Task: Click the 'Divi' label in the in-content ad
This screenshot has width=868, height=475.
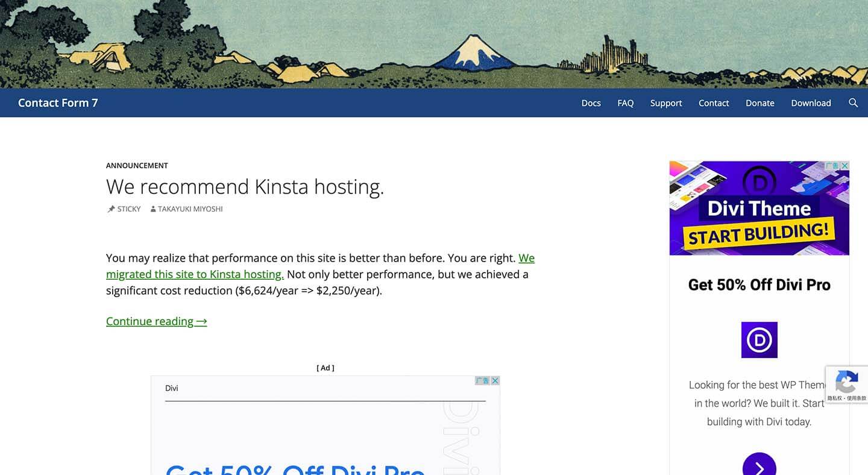Action: click(x=172, y=388)
